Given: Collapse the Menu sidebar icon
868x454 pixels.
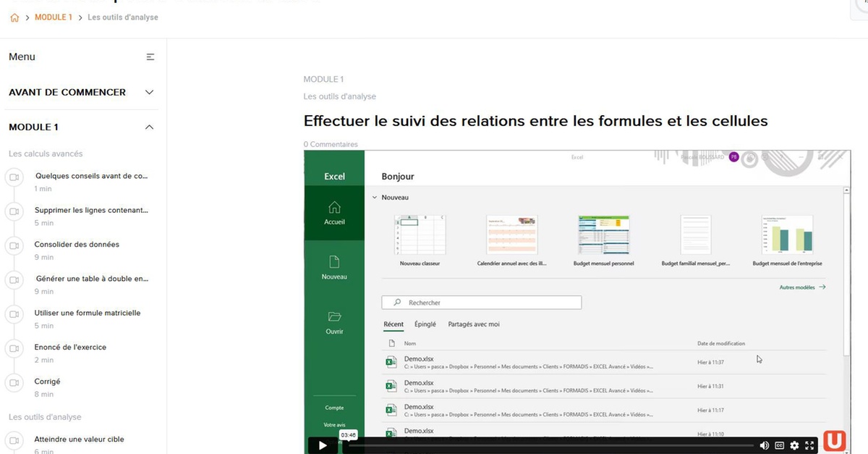Looking at the screenshot, I should point(150,56).
